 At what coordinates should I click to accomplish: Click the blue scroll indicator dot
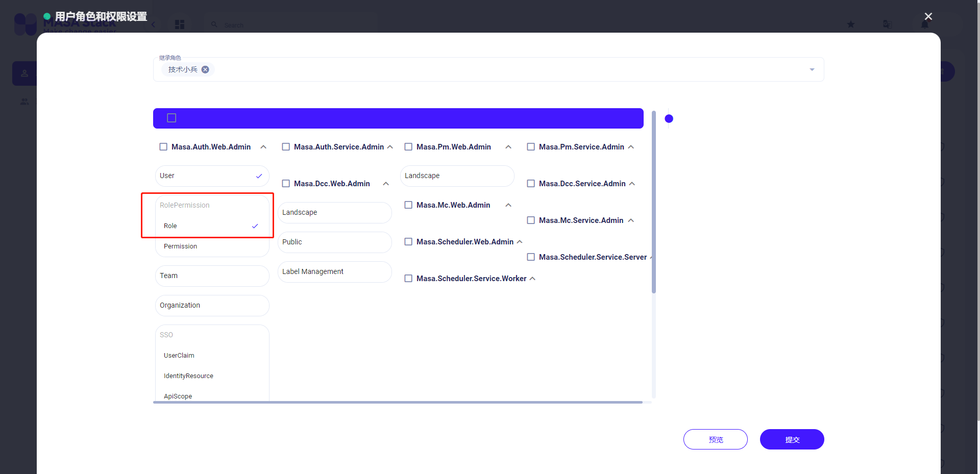point(669,118)
